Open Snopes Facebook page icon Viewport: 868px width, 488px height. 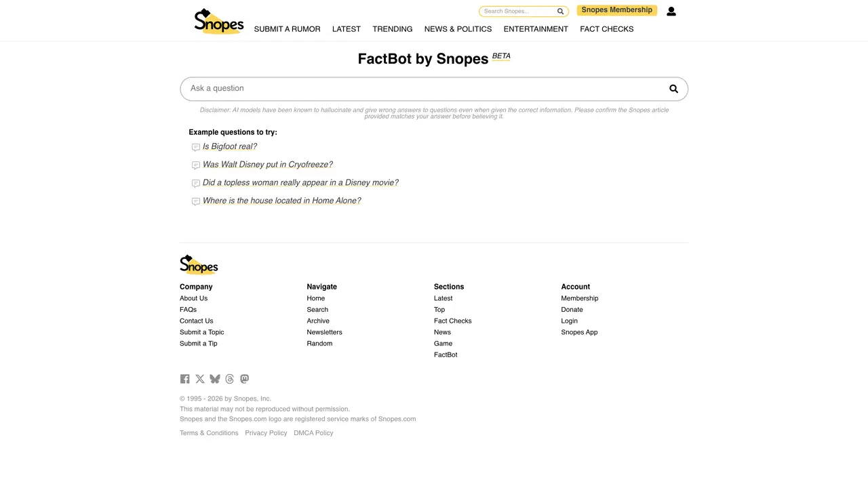pyautogui.click(x=184, y=379)
